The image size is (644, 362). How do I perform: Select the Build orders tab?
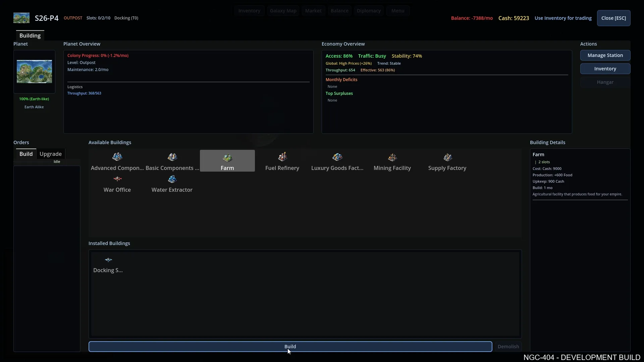pos(26,154)
